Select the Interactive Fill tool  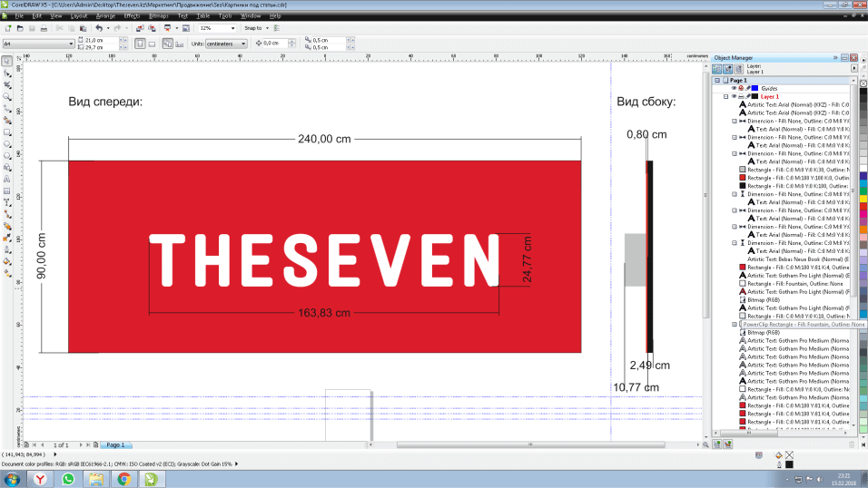pos(7,273)
